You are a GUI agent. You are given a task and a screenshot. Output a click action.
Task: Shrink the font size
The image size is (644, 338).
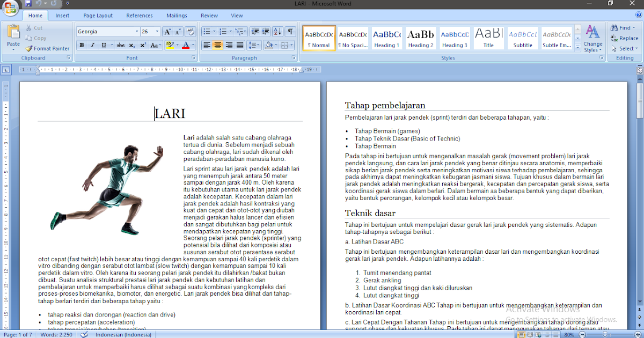179,32
